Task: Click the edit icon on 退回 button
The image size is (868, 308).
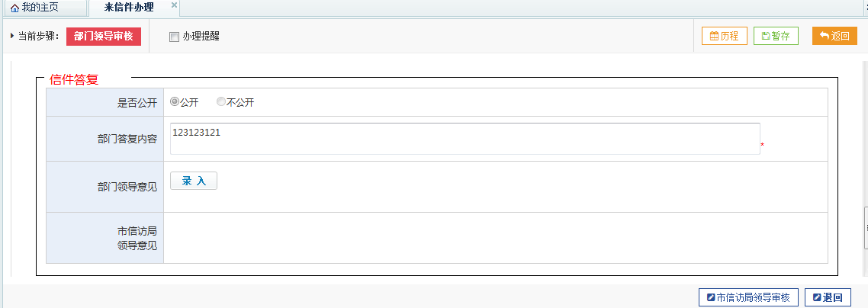Action: click(x=817, y=297)
